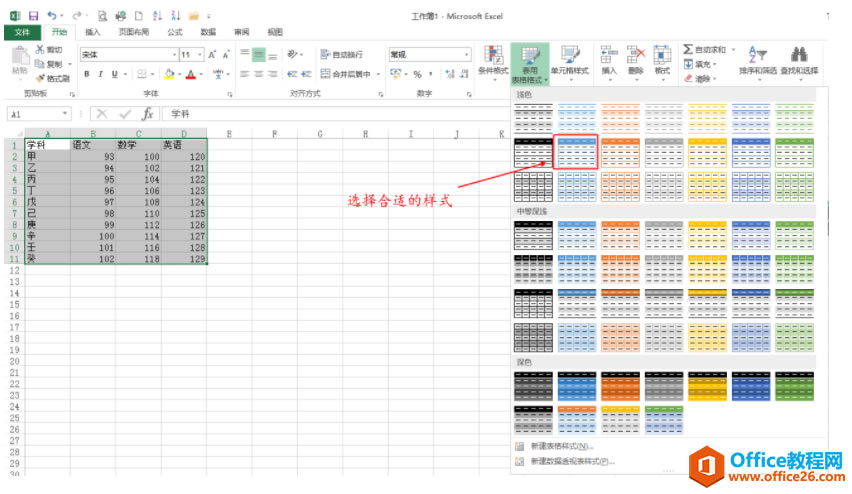Click the formula bar containing 学科
The width and height of the screenshot is (852, 494).
click(x=334, y=114)
